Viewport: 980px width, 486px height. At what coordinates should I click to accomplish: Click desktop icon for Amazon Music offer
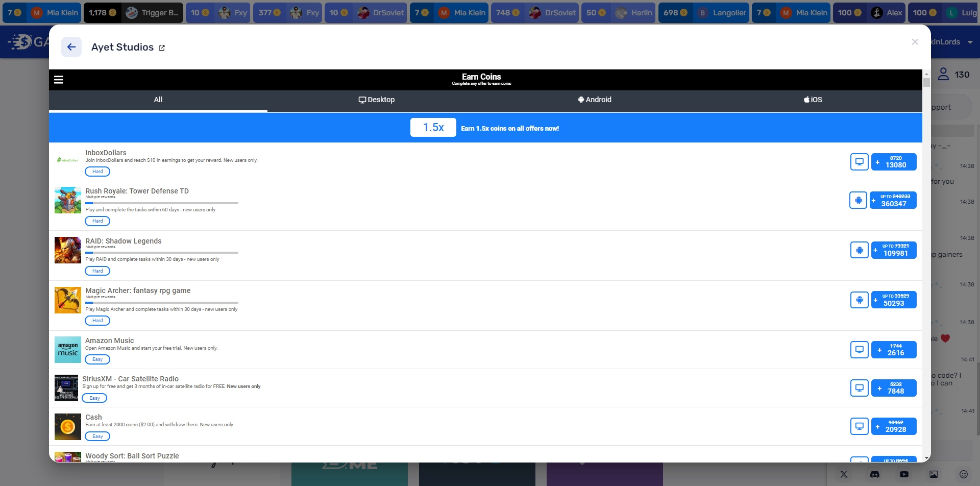pyautogui.click(x=860, y=350)
